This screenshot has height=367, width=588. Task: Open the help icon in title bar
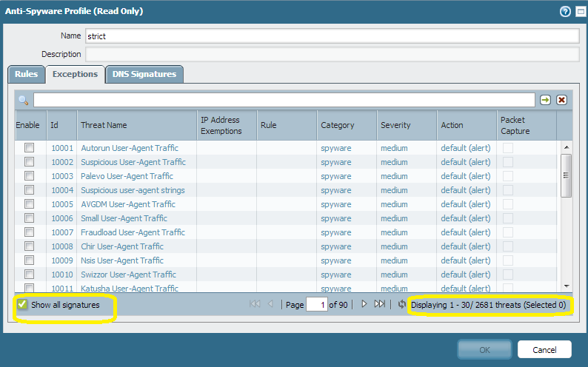[x=565, y=12]
